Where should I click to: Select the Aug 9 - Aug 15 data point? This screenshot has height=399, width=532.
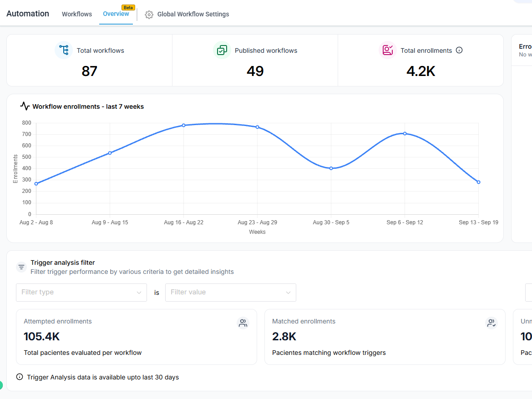110,153
